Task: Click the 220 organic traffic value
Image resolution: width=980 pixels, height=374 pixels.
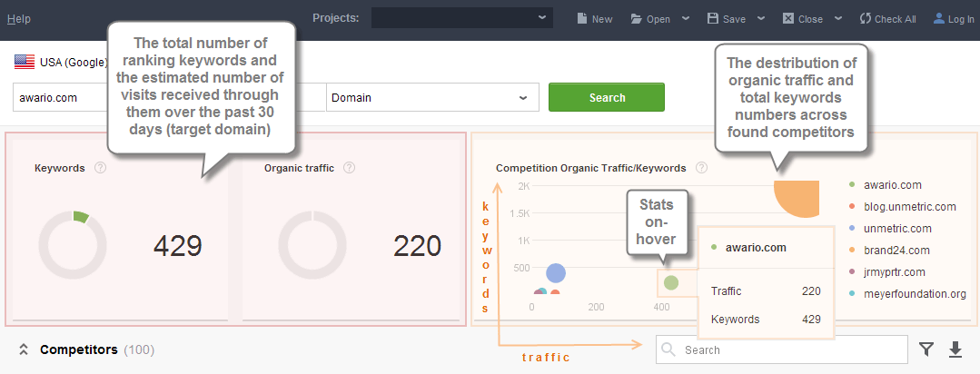Action: coord(418,247)
